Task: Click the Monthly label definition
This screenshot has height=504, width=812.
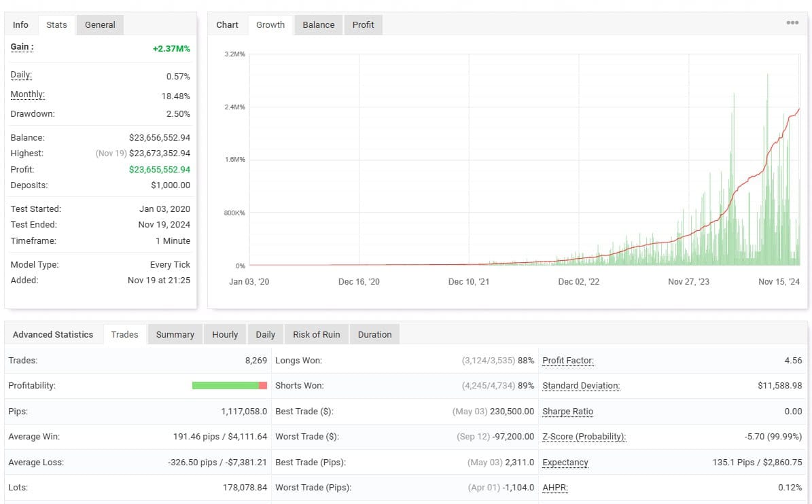Action: pyautogui.click(x=27, y=94)
